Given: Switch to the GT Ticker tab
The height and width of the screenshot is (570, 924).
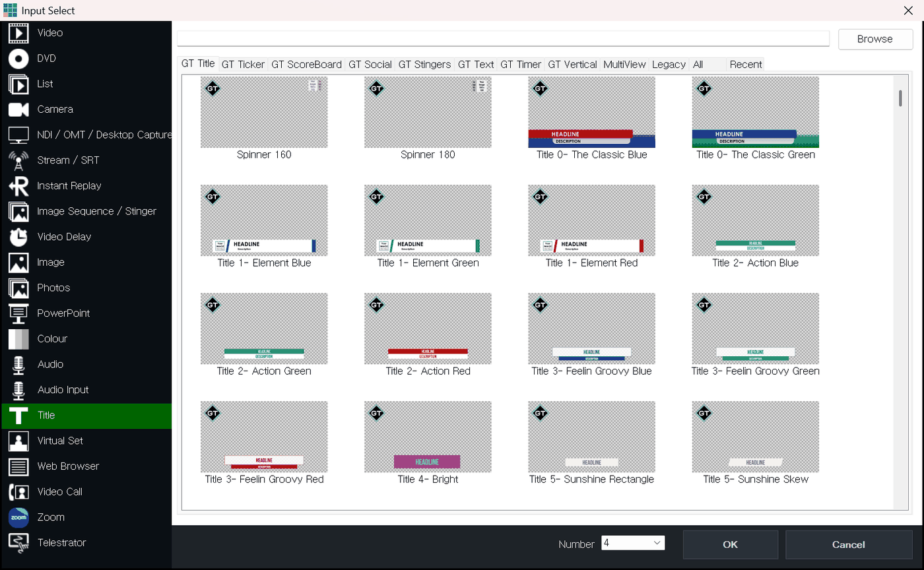Looking at the screenshot, I should click(x=243, y=64).
